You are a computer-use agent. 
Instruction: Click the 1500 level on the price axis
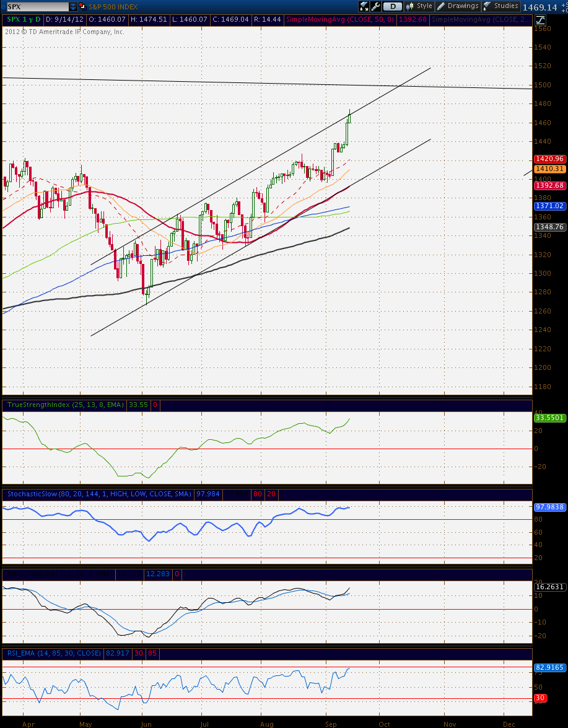[543, 85]
